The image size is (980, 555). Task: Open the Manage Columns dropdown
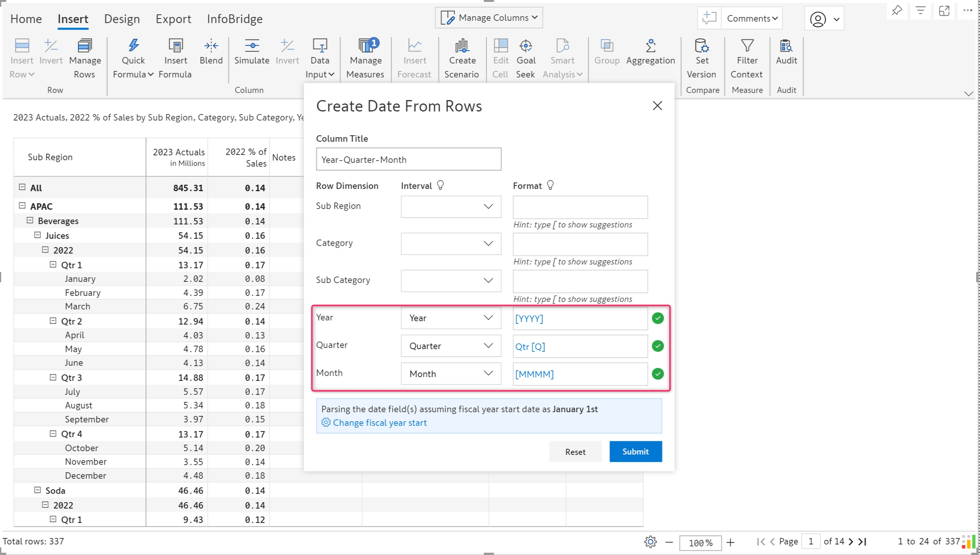[x=489, y=18]
